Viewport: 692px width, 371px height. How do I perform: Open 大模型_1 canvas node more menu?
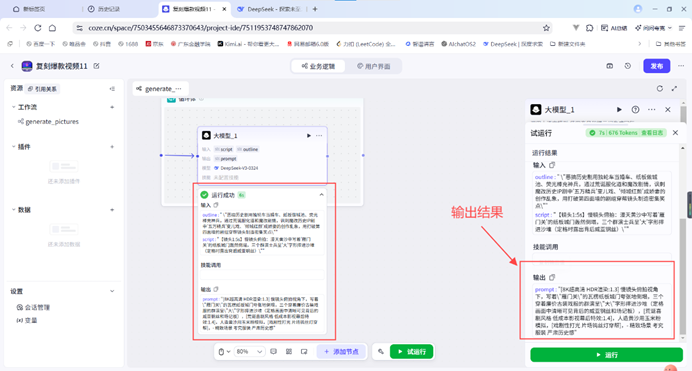point(319,135)
